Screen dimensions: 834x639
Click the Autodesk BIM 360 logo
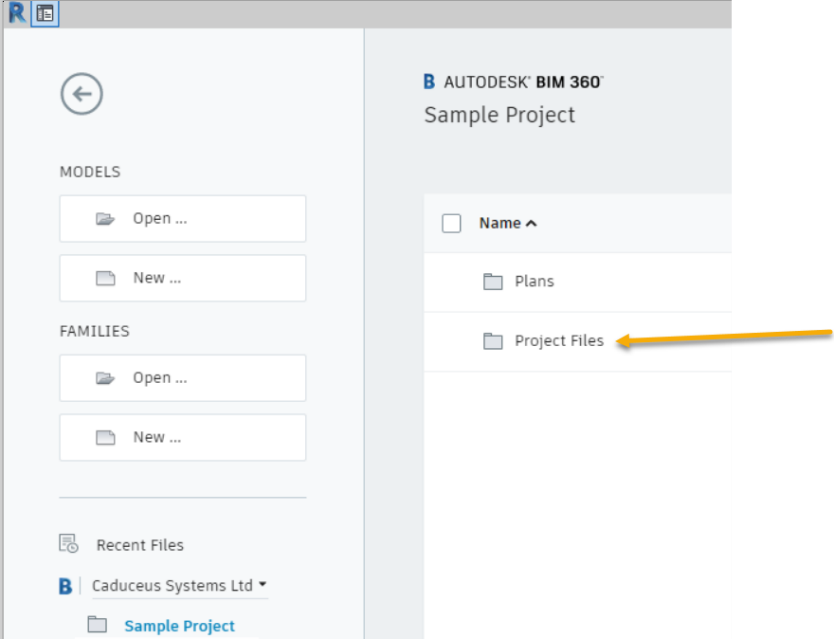tap(513, 82)
